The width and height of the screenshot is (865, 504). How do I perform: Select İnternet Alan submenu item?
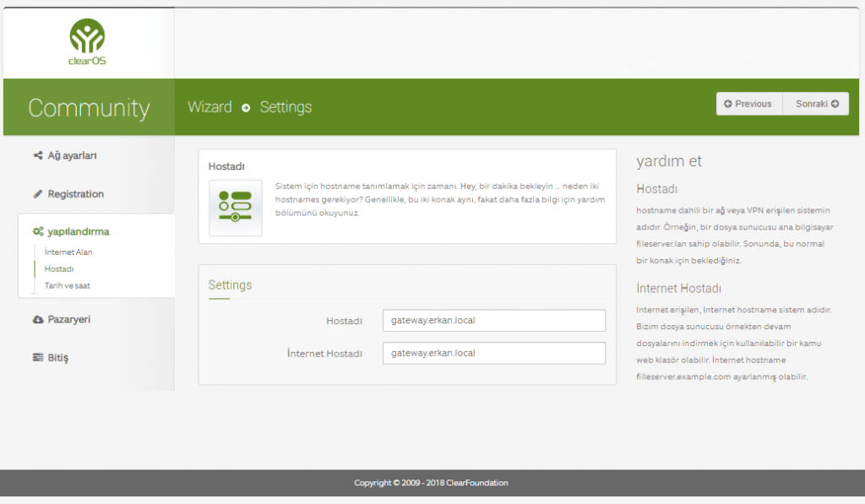tap(68, 252)
